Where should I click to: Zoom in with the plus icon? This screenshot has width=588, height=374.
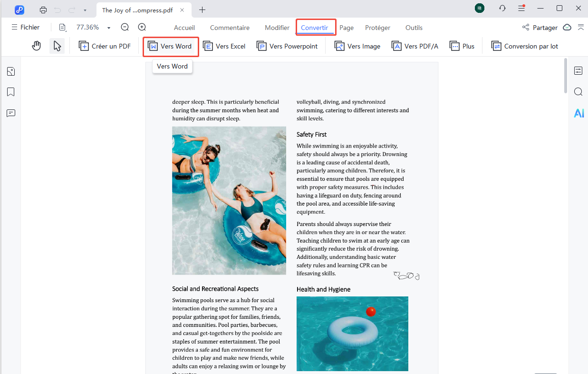pyautogui.click(x=142, y=28)
